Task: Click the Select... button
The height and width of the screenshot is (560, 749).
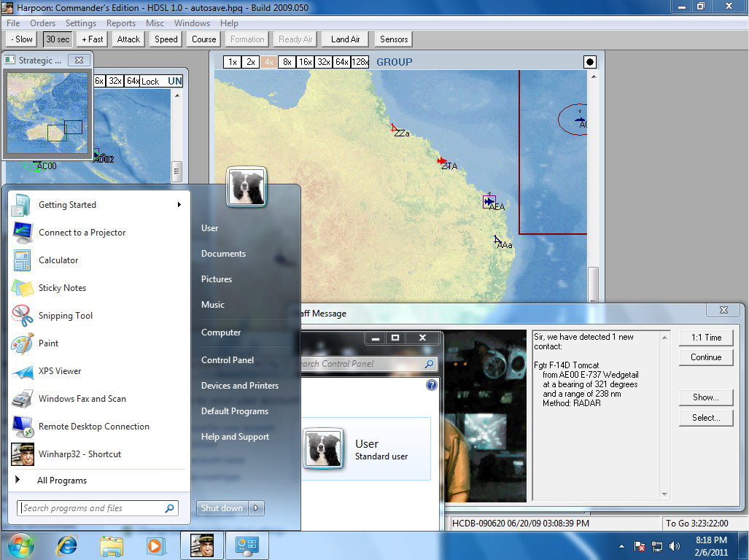Action: [x=706, y=418]
